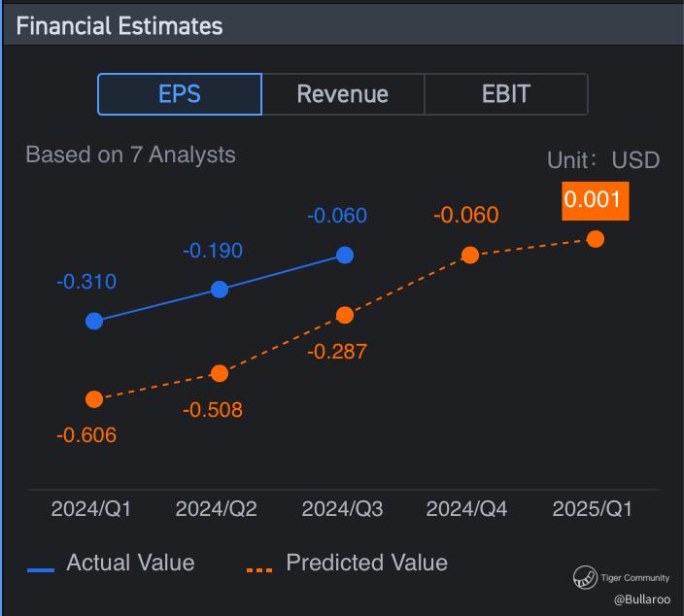This screenshot has height=616, width=684.
Task: Toggle the Predicted Value legend entry
Action: (347, 563)
